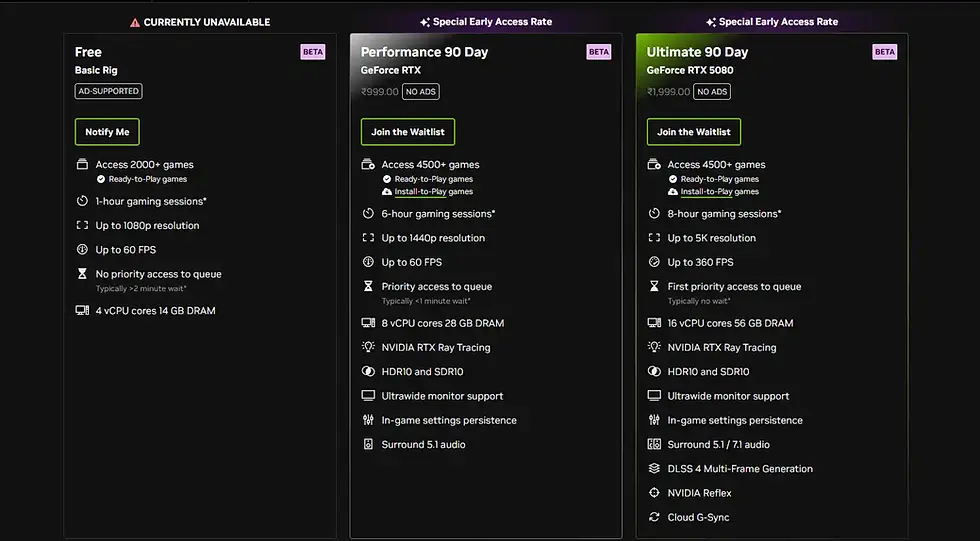This screenshot has width=980, height=541.
Task: Click hourglass icon beside No priority access
Action: coord(82,274)
